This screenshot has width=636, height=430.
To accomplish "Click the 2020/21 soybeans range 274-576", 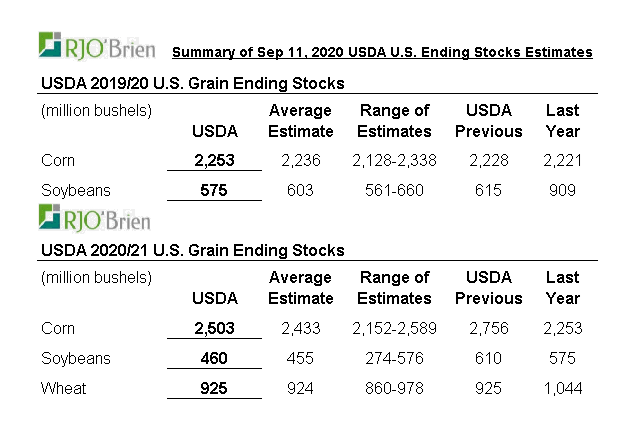I will [394, 358].
